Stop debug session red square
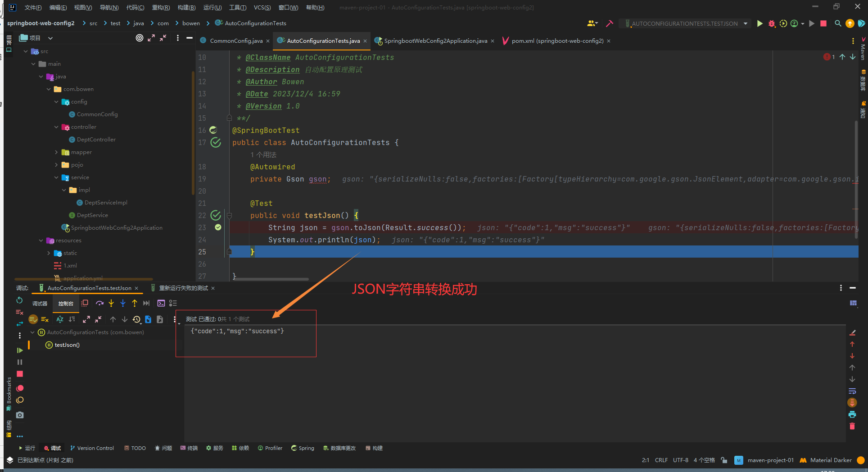Screen dimensions: 868x472 (x=20, y=374)
